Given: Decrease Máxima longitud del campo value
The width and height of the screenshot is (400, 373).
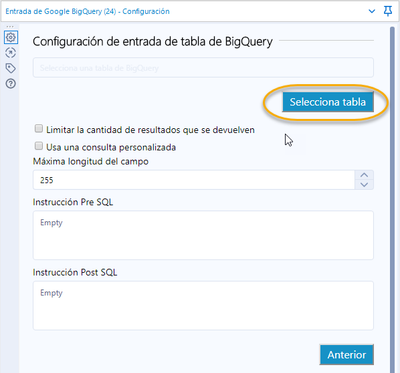Looking at the screenshot, I should pos(364,185).
